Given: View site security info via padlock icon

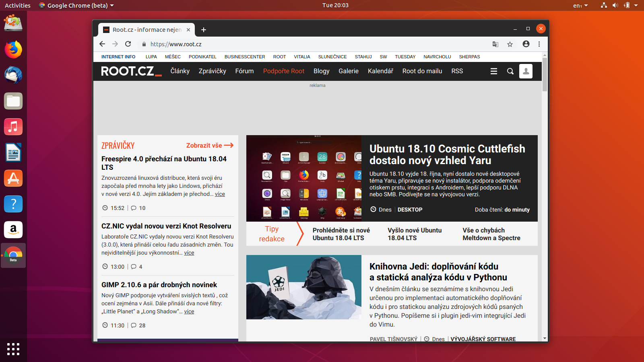Looking at the screenshot, I should (144, 44).
